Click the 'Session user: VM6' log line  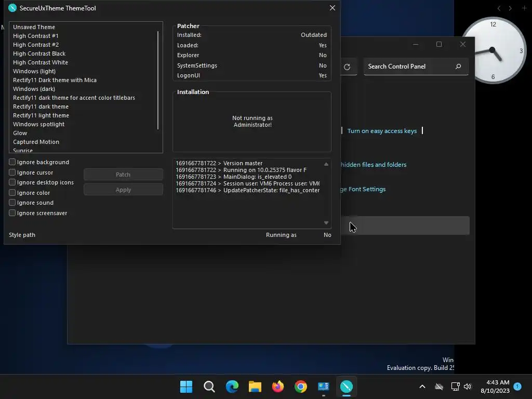[x=248, y=183]
